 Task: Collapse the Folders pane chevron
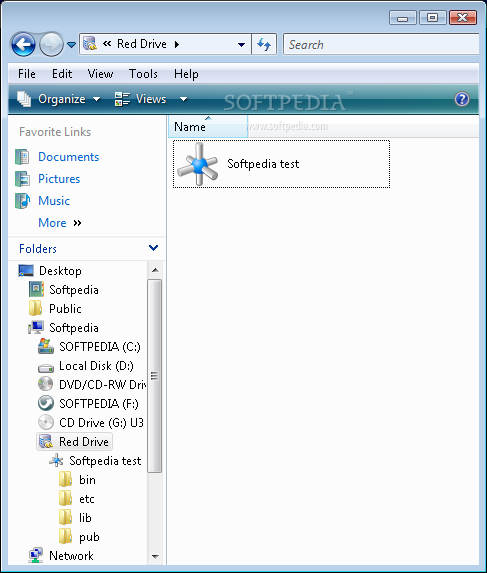click(x=153, y=248)
